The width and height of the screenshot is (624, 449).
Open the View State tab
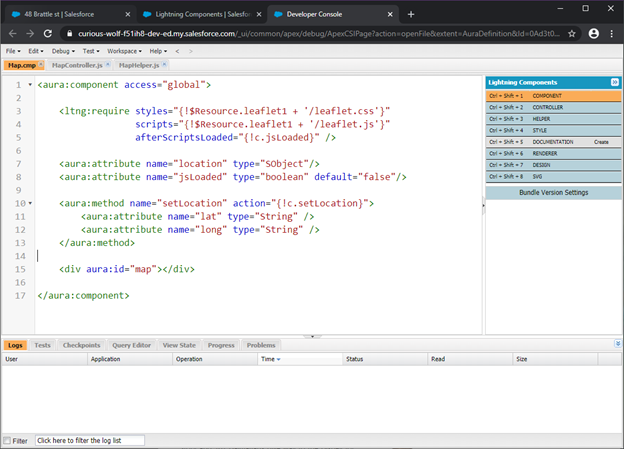click(179, 345)
